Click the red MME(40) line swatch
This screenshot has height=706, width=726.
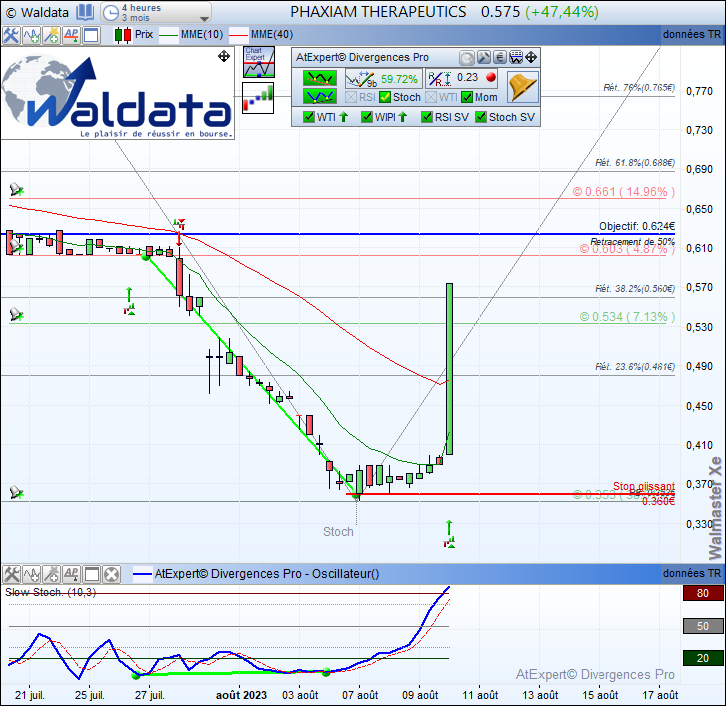[238, 35]
